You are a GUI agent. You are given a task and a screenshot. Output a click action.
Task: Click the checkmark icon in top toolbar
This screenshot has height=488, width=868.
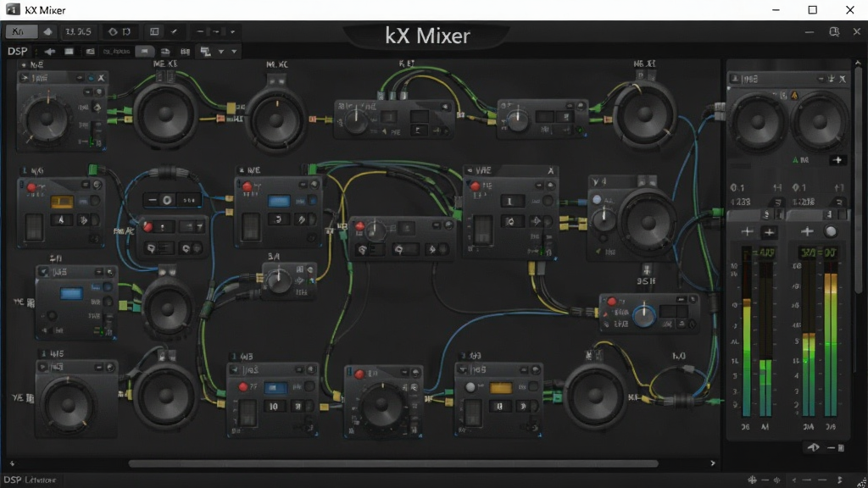pyautogui.click(x=174, y=31)
